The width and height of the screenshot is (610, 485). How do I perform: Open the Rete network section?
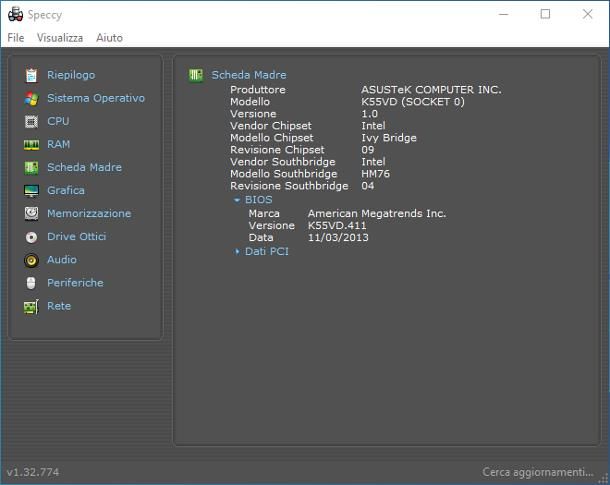coord(59,306)
